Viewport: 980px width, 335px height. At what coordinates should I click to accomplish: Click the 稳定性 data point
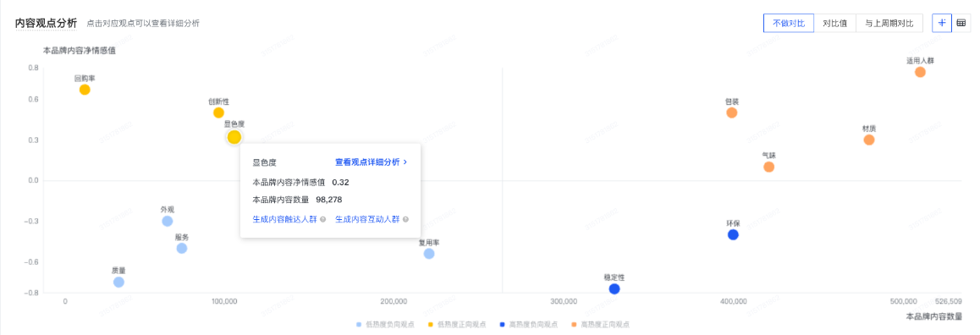pos(614,288)
